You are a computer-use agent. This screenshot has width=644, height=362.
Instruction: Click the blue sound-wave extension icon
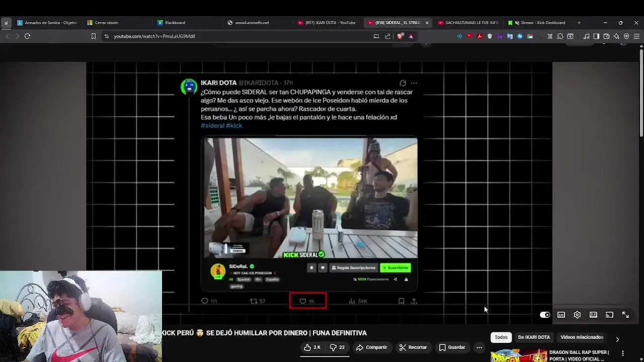pyautogui.click(x=459, y=36)
